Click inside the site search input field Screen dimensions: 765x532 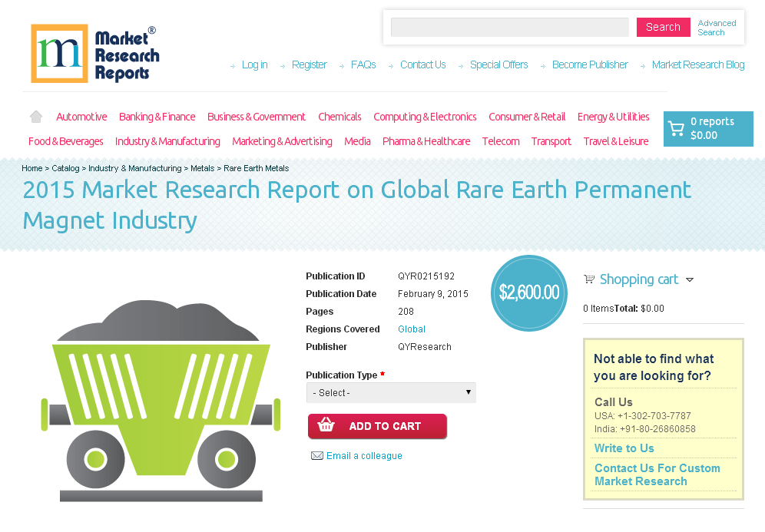[x=509, y=27]
